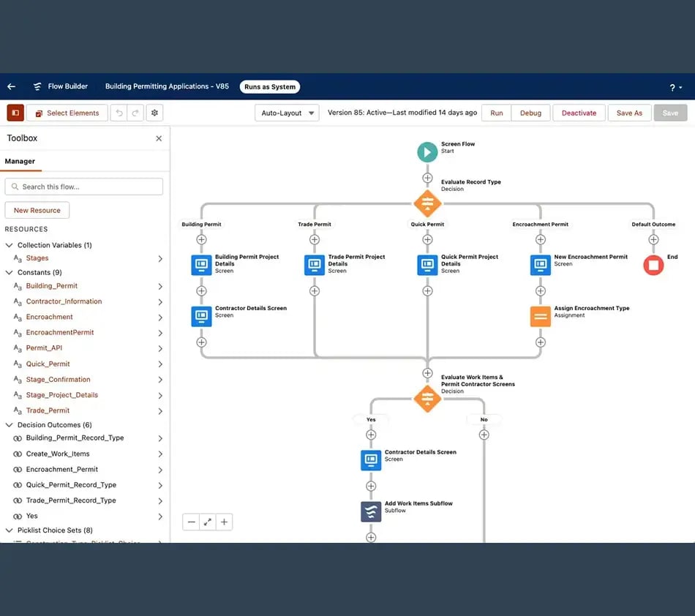Open Contractor Details Screen under Yes branch
695x616 pixels.
coord(371,460)
